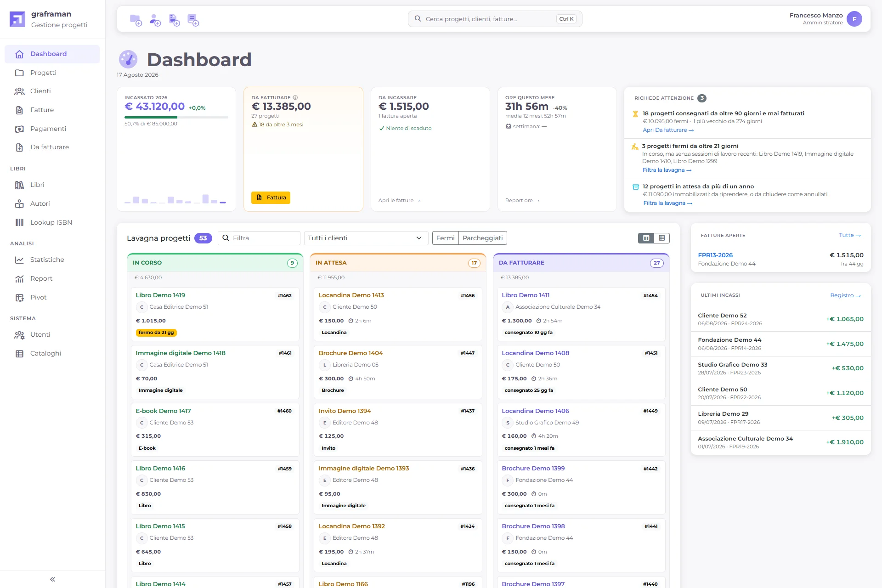Open the Locandina Demo 1413 card
The width and height of the screenshot is (882, 588).
click(x=398, y=315)
